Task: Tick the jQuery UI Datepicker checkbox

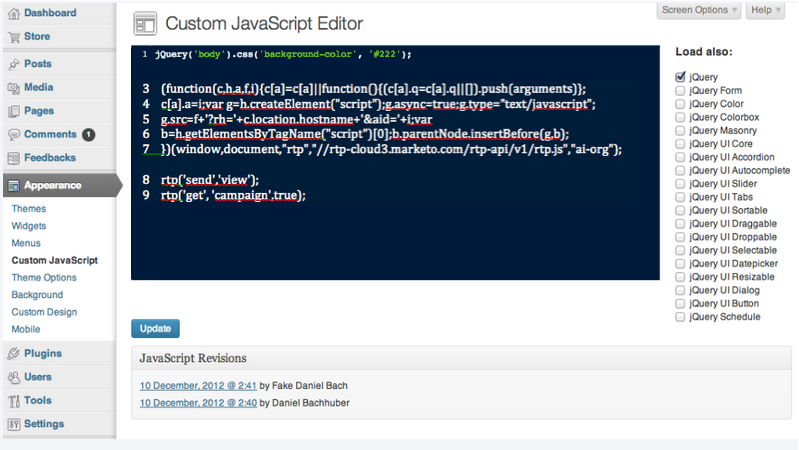Action: [x=680, y=263]
